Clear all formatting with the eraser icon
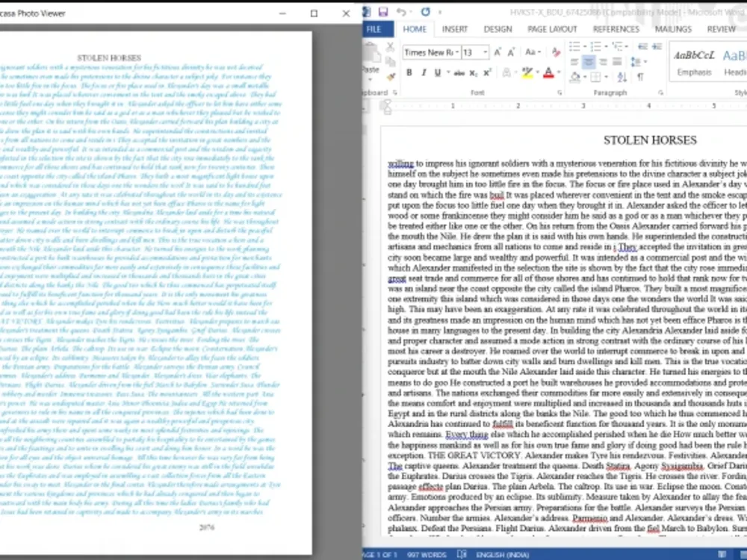The width and height of the screenshot is (747, 560). tap(556, 52)
